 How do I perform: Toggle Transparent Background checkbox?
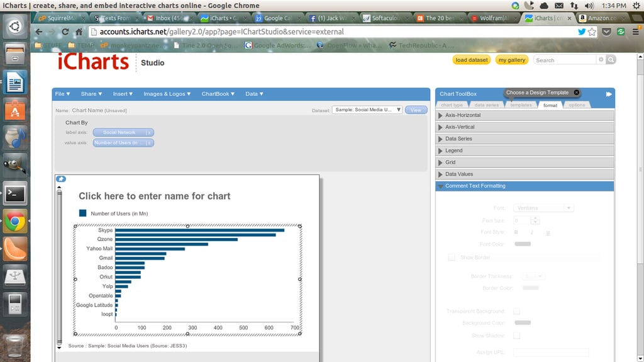click(x=517, y=312)
